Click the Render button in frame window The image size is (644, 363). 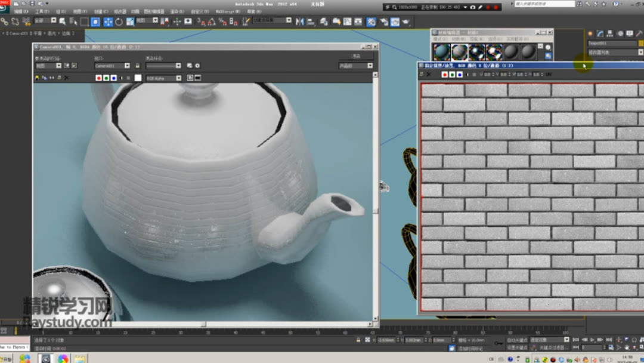point(356,56)
